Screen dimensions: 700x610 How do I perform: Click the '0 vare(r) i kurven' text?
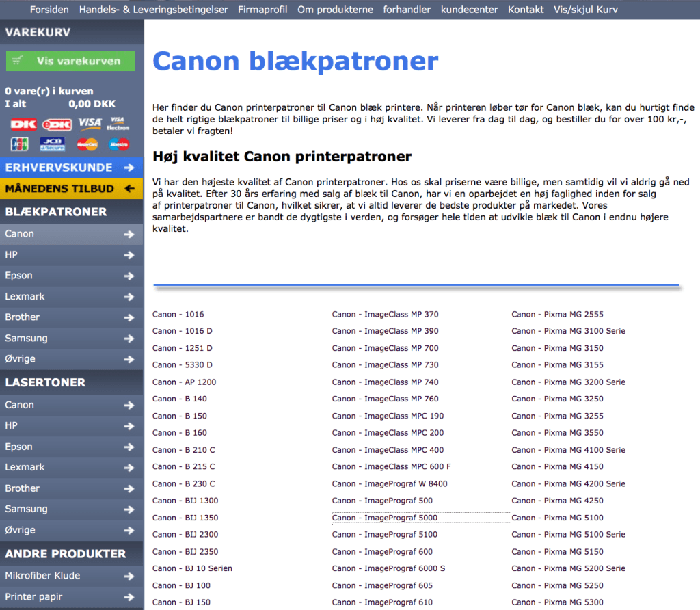tap(49, 91)
